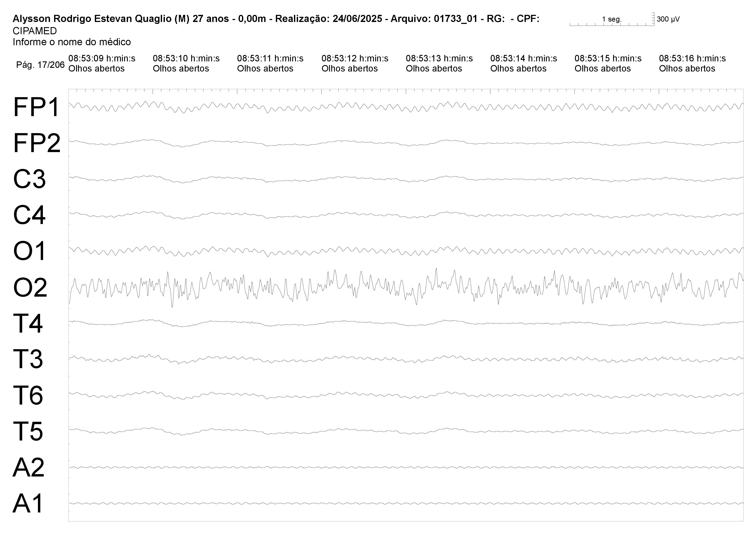Viewport: 756px width, 534px height.
Task: Select the O2 channel label
Action: [30, 288]
